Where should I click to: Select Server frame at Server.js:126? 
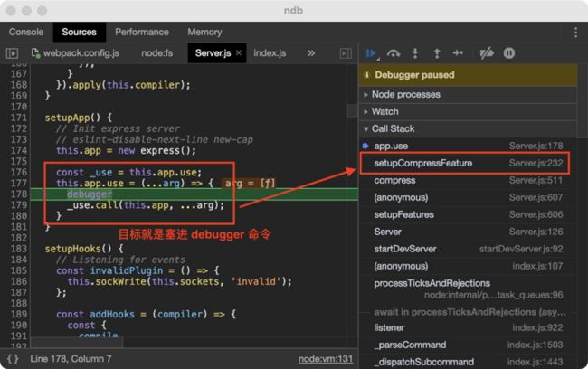tap(468, 232)
